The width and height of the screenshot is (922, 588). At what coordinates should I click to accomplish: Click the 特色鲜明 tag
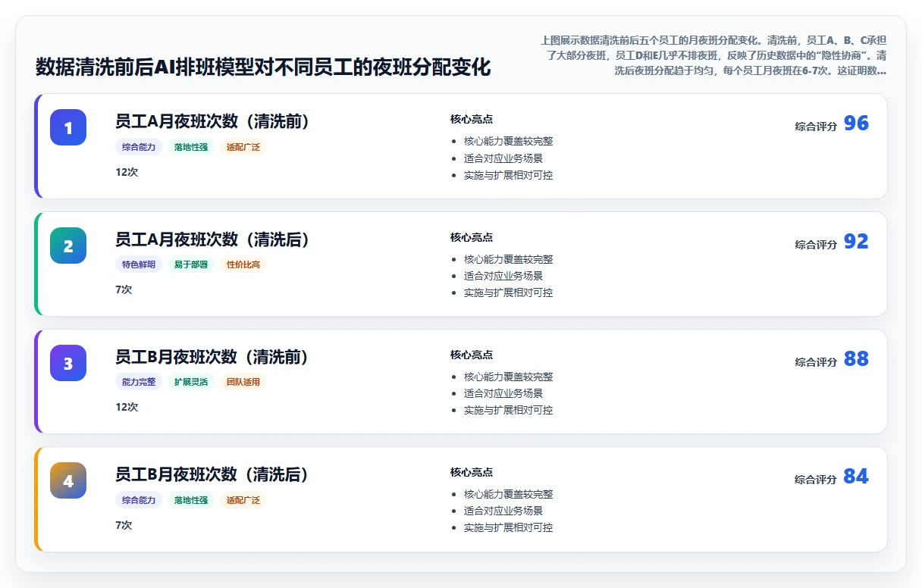coord(139,264)
